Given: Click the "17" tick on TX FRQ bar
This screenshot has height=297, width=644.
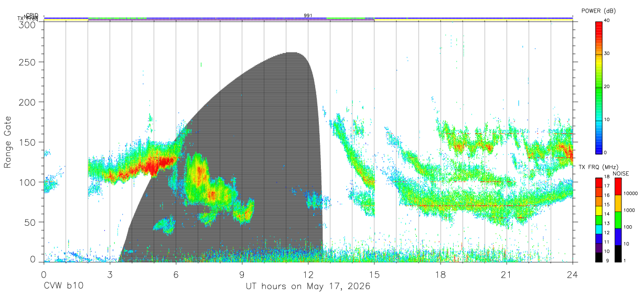Looking at the screenshot, I should (x=606, y=187).
